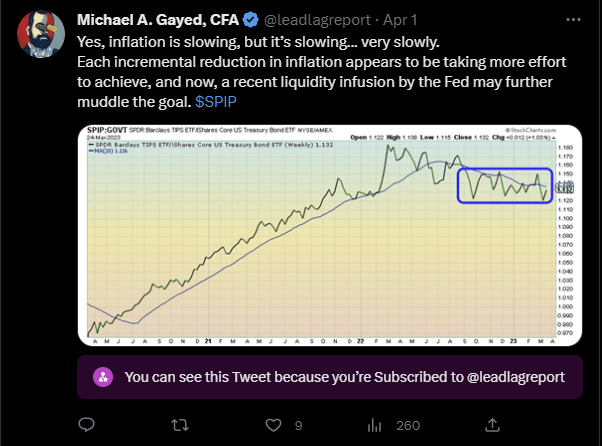Click the blue highlighted box on chart
Image resolution: width=602 pixels, height=446 pixels.
[x=505, y=185]
